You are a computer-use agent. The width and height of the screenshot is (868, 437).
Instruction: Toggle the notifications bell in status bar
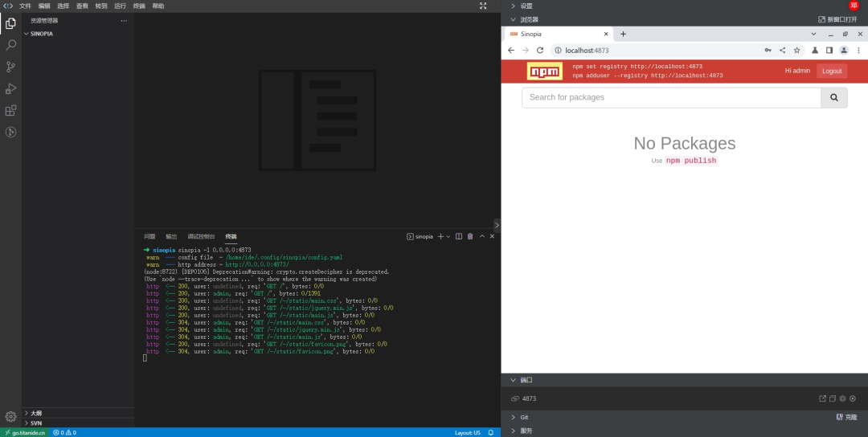490,432
